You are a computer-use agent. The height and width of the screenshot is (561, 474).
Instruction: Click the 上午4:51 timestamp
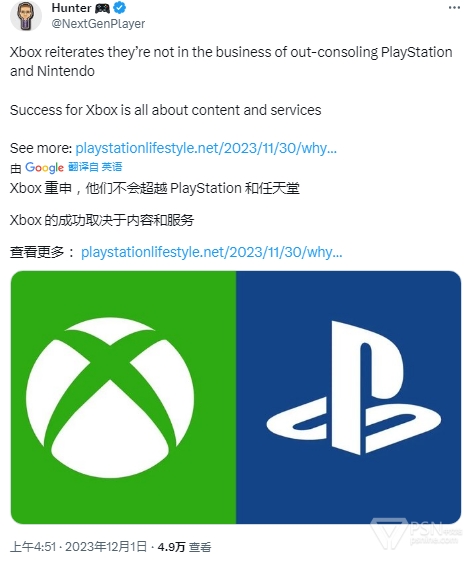click(x=33, y=547)
